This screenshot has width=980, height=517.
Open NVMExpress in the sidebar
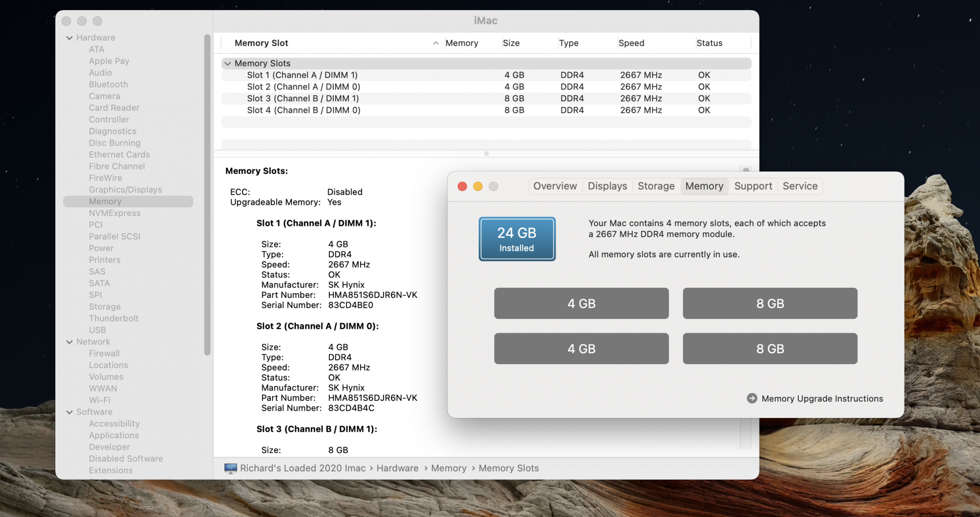click(115, 213)
